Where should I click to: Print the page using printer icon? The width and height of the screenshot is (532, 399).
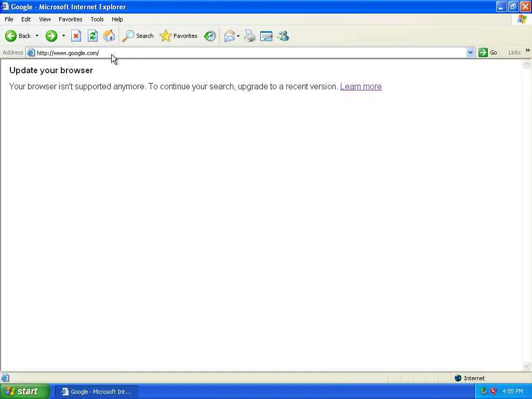pos(250,36)
